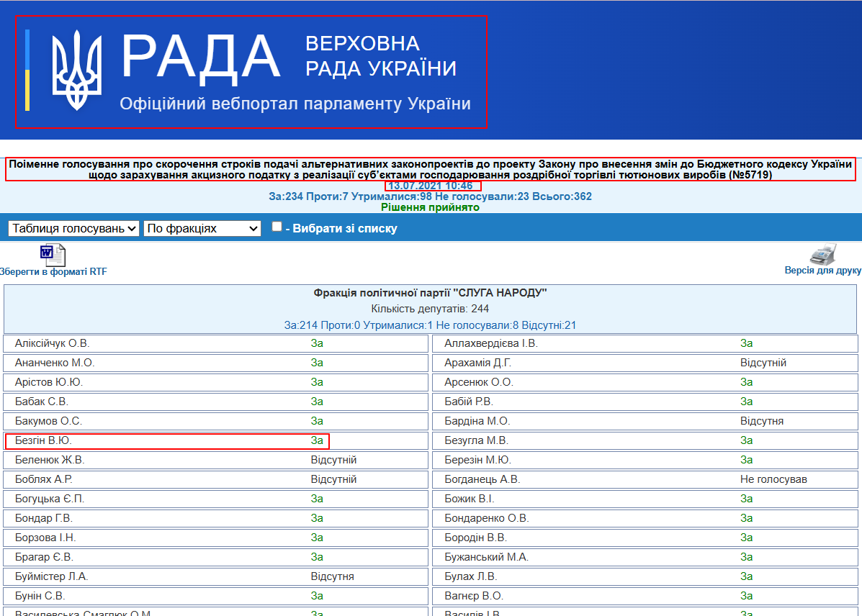This screenshot has width=862, height=616.
Task: Select deputy Арістов Ю.Ю.
Action: pos(48,382)
